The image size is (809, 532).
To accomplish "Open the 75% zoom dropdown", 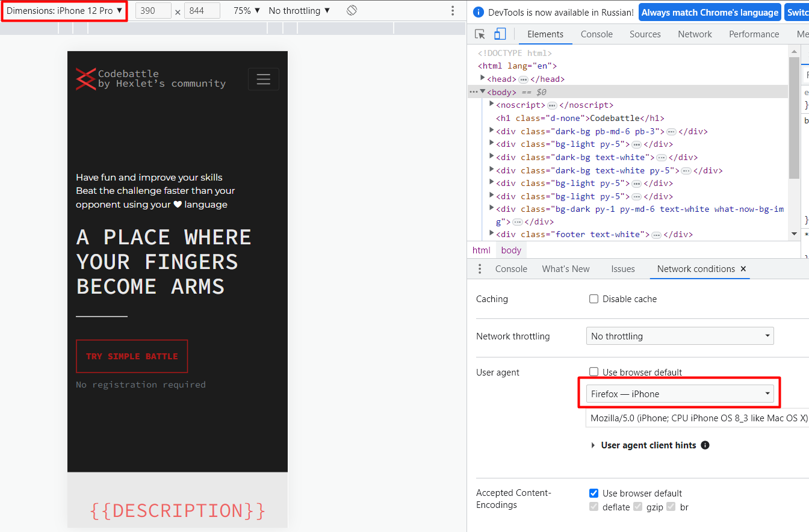I will tap(247, 11).
